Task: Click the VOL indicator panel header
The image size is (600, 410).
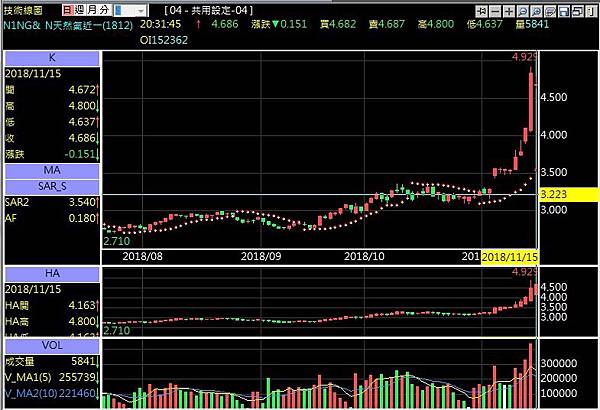Action: coord(52,346)
